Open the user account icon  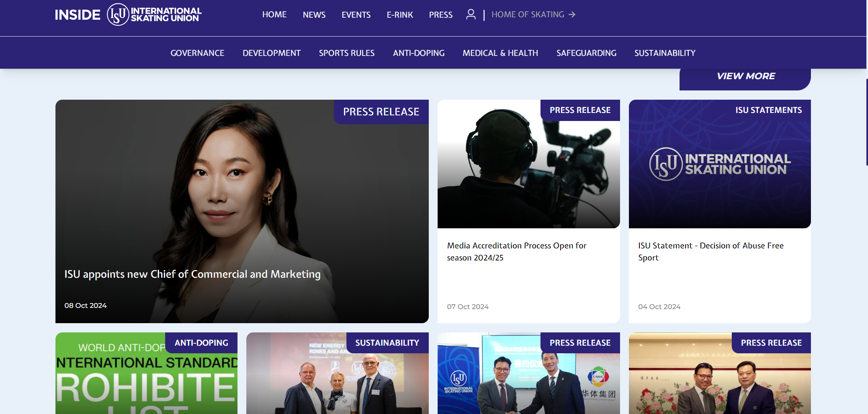click(x=471, y=14)
